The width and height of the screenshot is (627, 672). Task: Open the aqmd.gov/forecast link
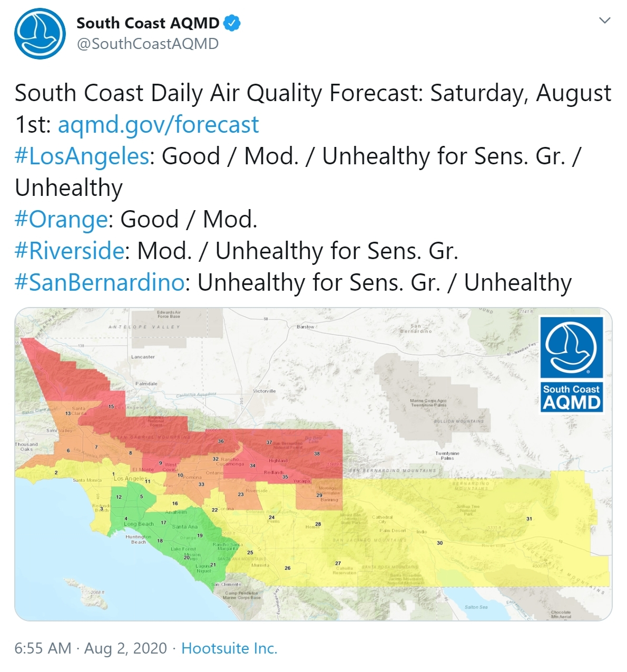coord(158,125)
